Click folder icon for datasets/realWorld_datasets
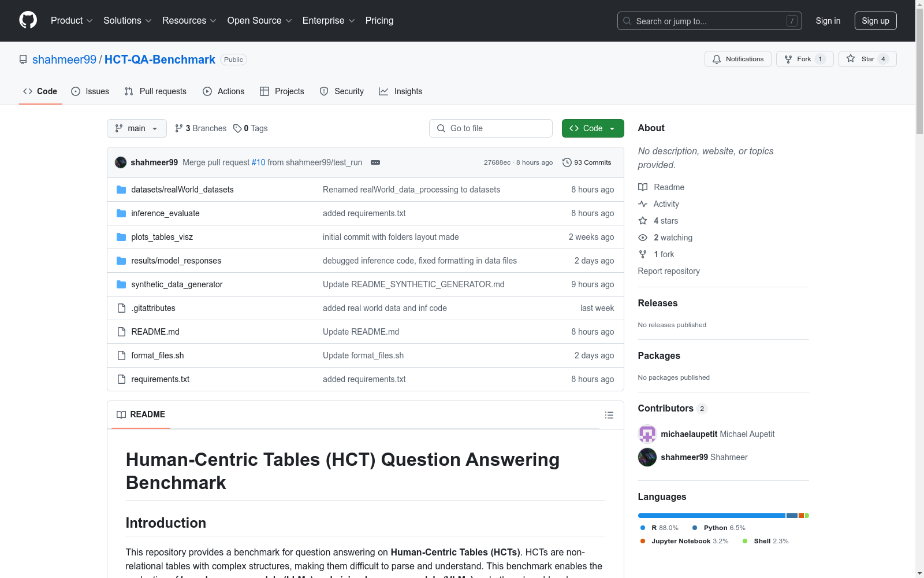Image resolution: width=924 pixels, height=578 pixels. (x=121, y=190)
